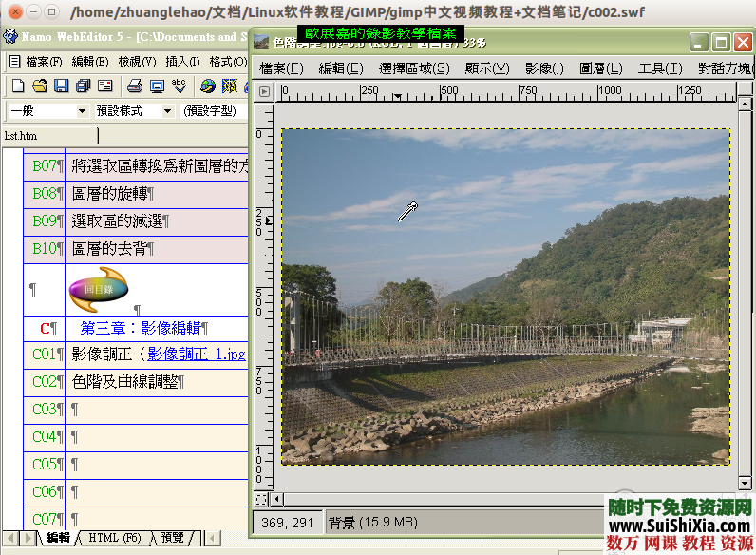Click the Open folder icon in Namo toolbar
756x555 pixels.
40,86
